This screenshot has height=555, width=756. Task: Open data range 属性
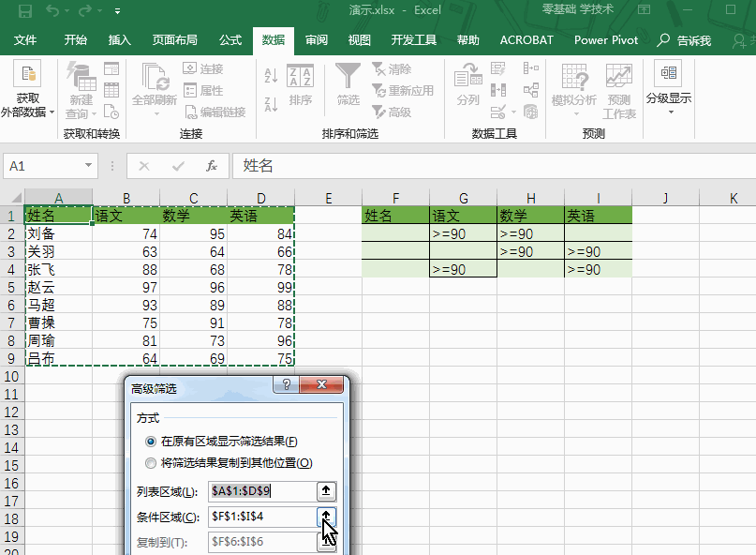(203, 90)
